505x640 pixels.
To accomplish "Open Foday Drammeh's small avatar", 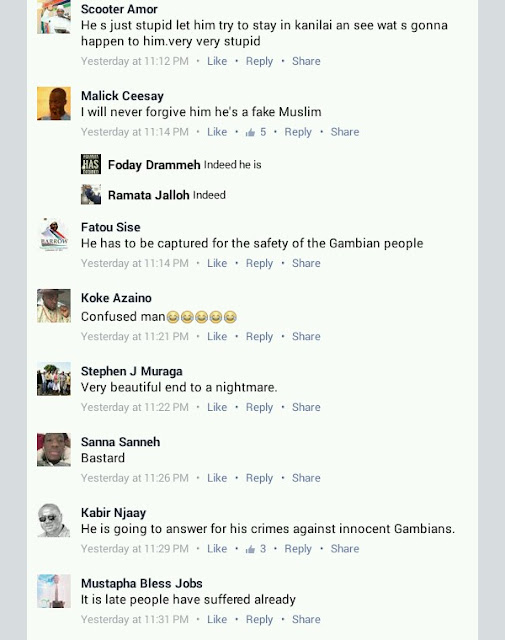I will (x=91, y=164).
